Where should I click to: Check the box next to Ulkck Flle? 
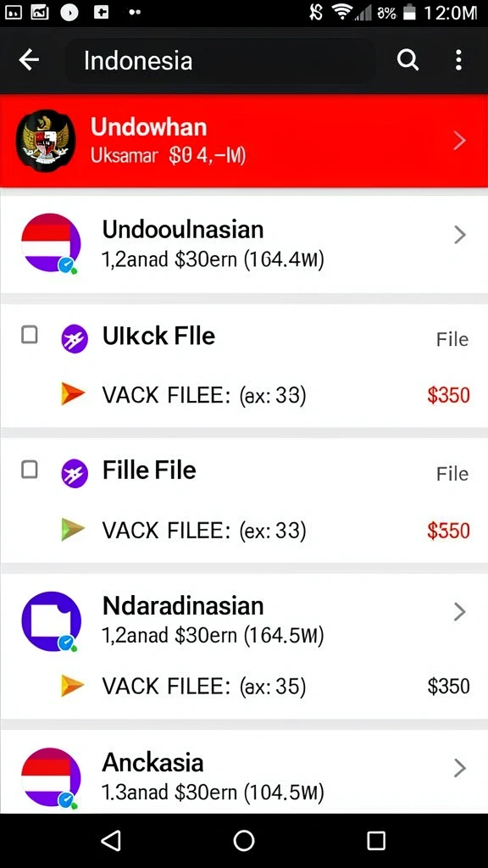(30, 335)
